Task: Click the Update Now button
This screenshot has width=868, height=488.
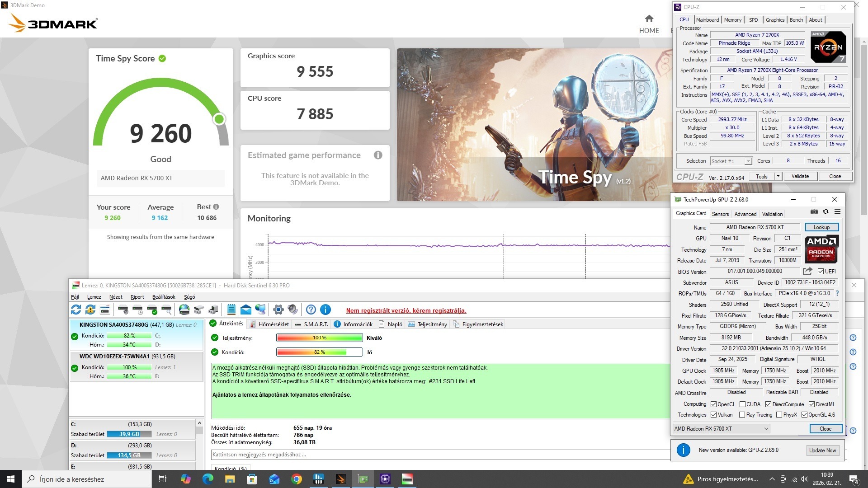Action: pyautogui.click(x=822, y=450)
